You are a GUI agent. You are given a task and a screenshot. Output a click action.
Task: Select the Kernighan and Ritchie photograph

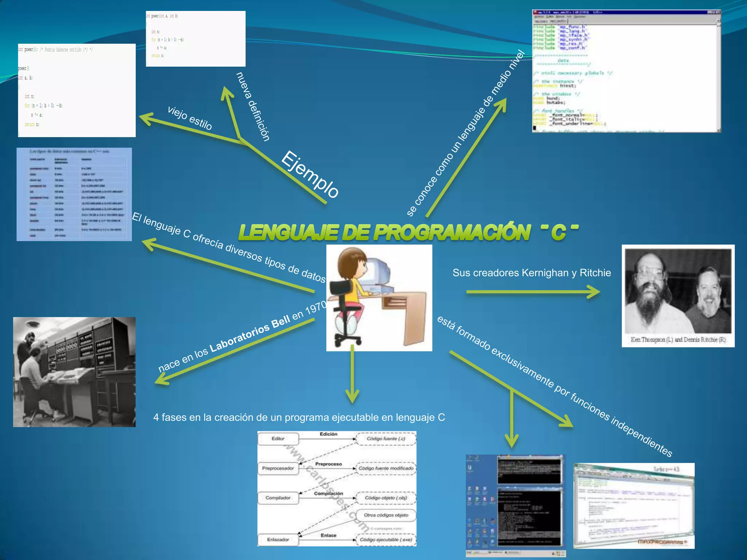tap(678, 295)
